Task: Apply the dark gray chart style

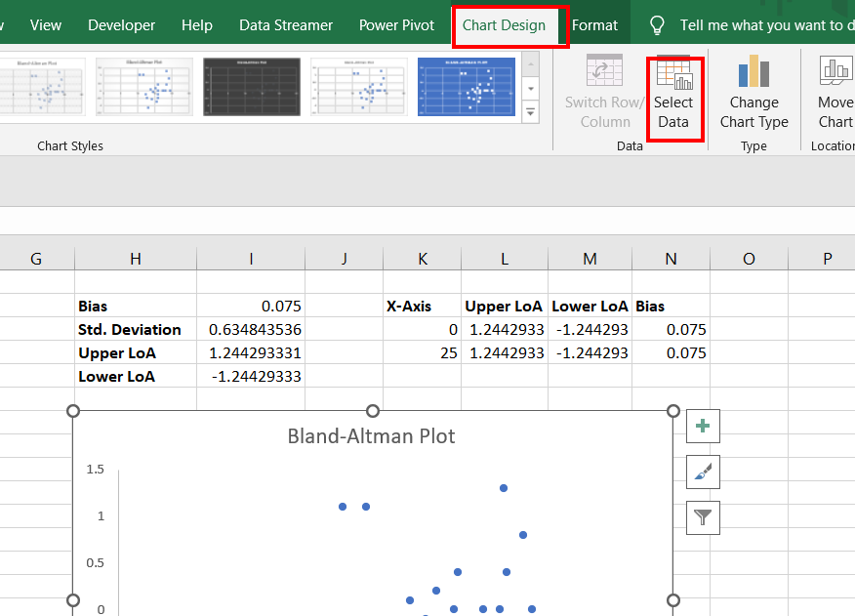Action: coord(252,87)
